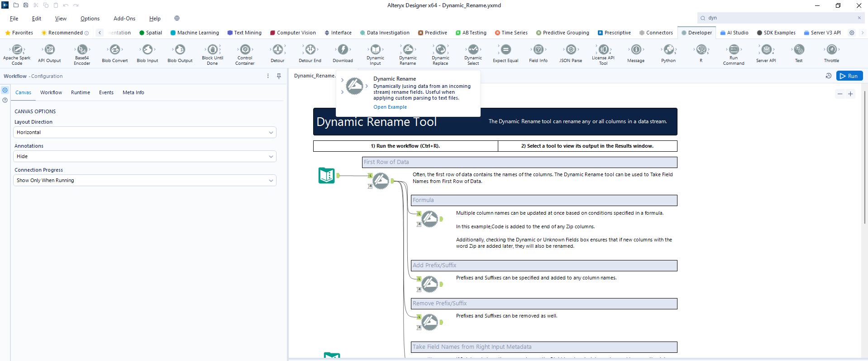Screen dimensions: 868x361
Task: Click the canvas zoom in plus button
Action: [x=850, y=94]
